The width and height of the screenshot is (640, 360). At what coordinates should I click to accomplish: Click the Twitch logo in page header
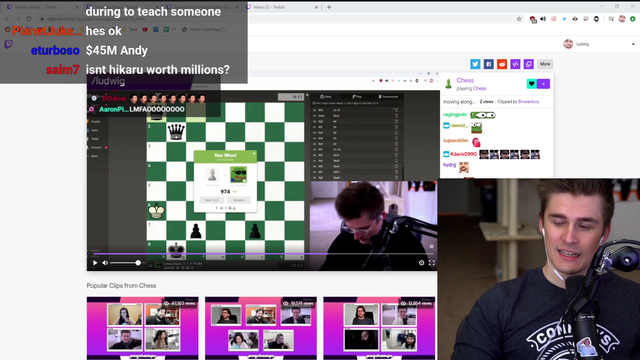pos(9,44)
